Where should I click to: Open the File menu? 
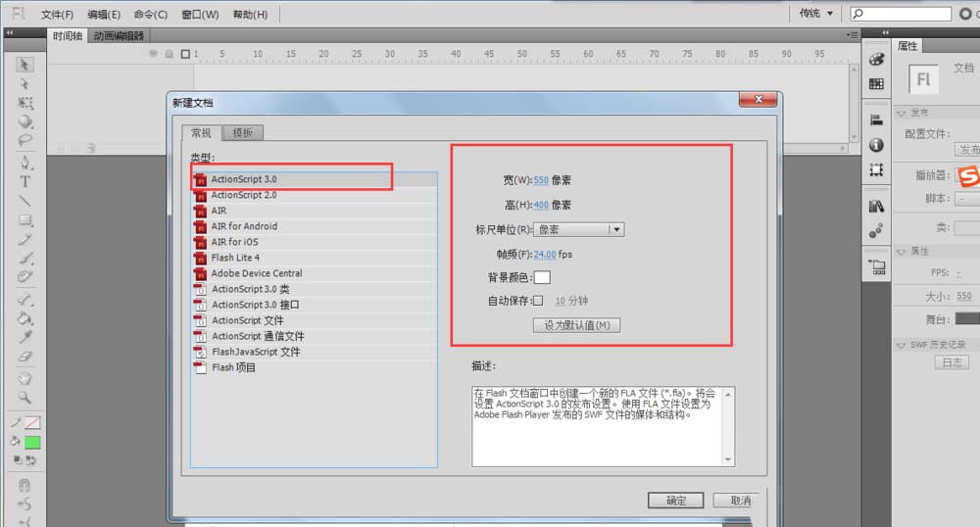(57, 15)
